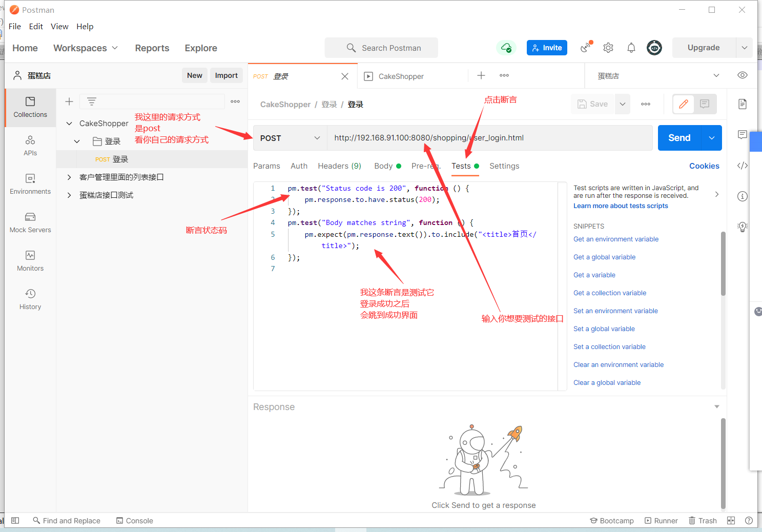The width and height of the screenshot is (762, 532).
Task: Open the Mock Servers sidebar panel
Action: (30, 223)
